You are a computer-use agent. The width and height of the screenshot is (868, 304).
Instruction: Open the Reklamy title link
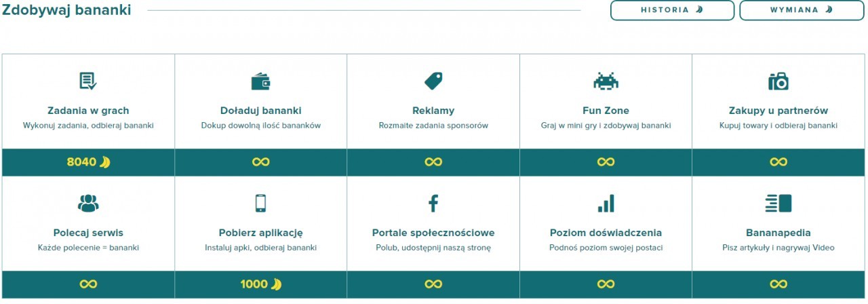tap(433, 111)
